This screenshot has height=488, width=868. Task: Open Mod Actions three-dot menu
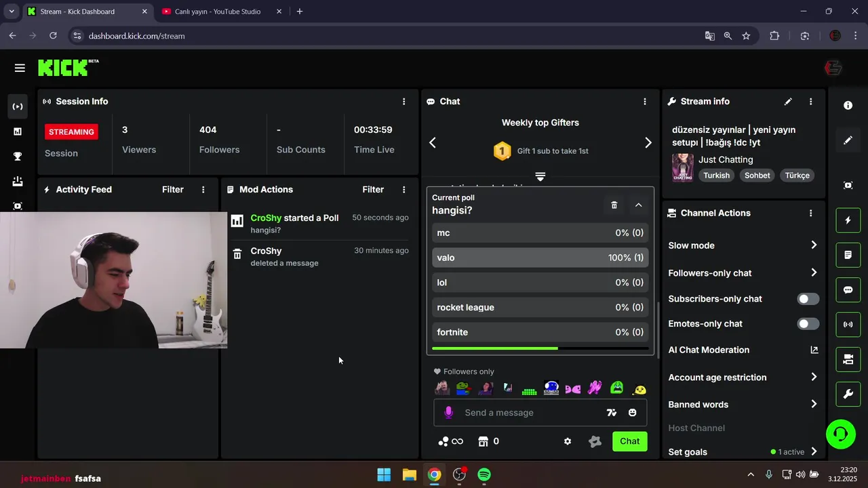coord(403,190)
